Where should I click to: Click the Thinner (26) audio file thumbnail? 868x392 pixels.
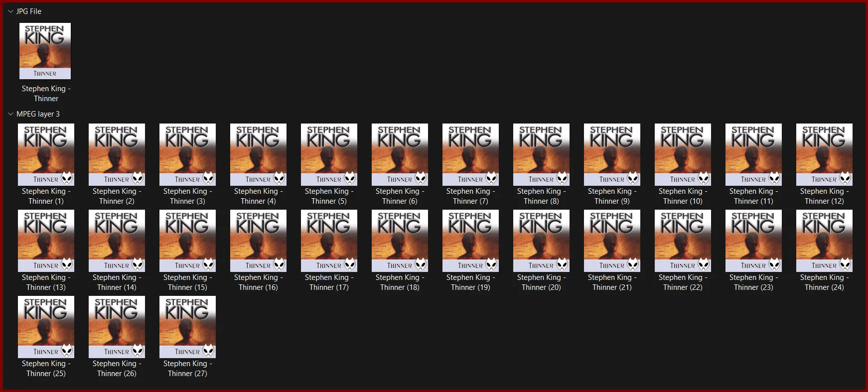click(x=117, y=327)
